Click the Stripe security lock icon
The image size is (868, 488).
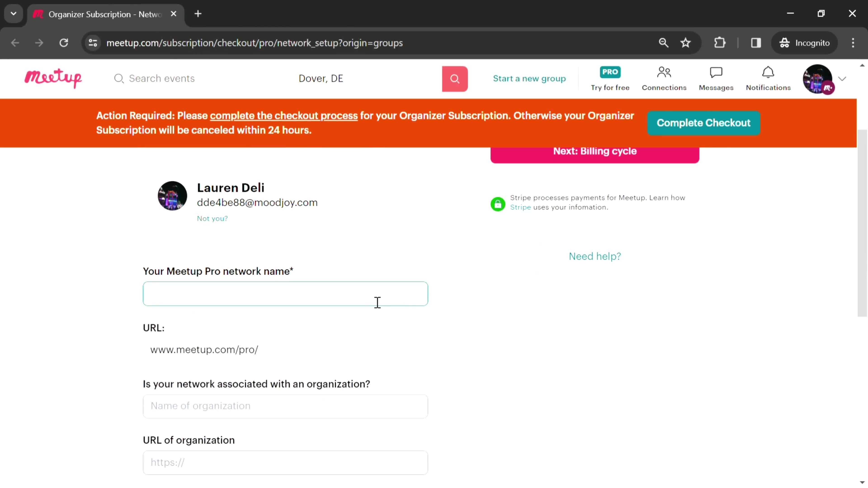click(x=497, y=203)
